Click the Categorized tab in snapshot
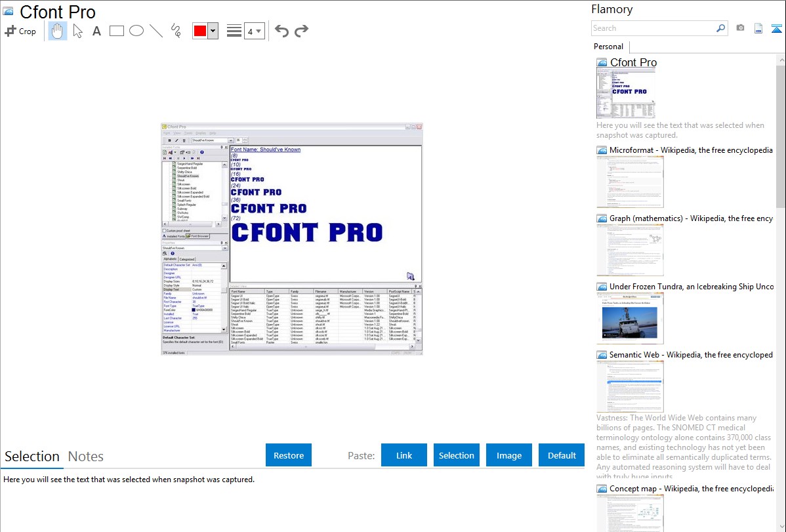Screen dimensions: 786x532 [186, 259]
